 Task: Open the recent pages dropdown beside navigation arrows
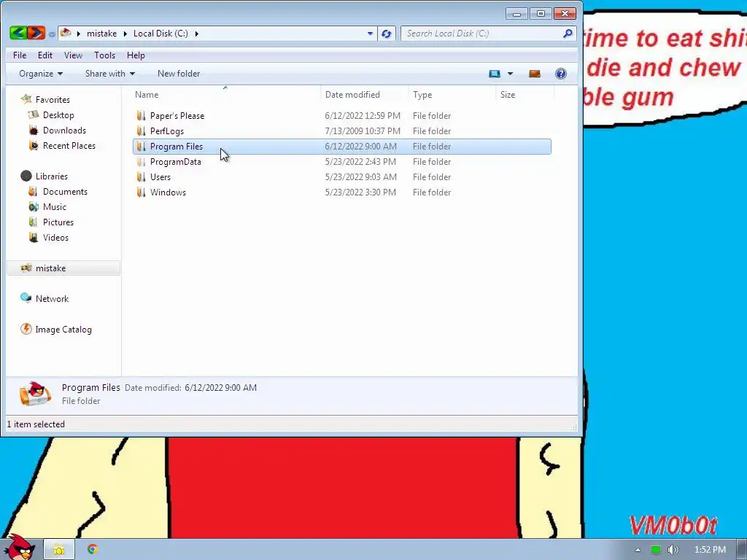(x=52, y=34)
